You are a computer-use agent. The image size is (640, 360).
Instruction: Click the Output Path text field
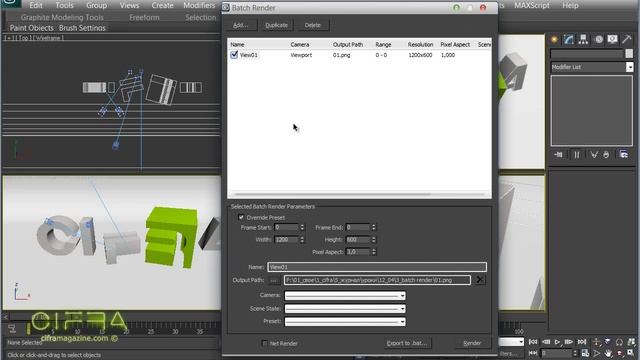[377, 280]
